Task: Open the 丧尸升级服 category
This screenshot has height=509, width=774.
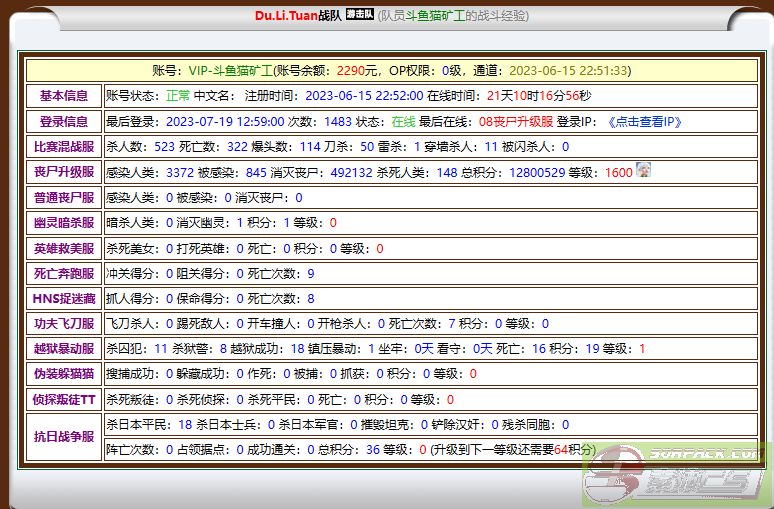Action: (x=64, y=172)
